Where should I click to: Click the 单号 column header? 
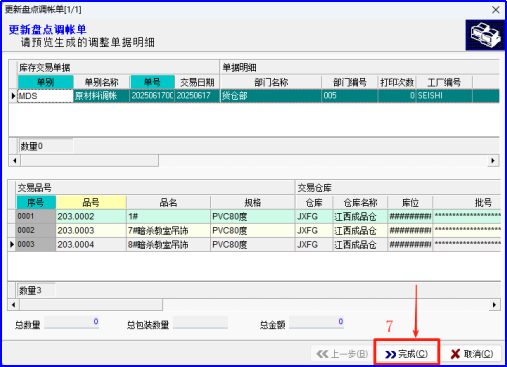[152, 82]
